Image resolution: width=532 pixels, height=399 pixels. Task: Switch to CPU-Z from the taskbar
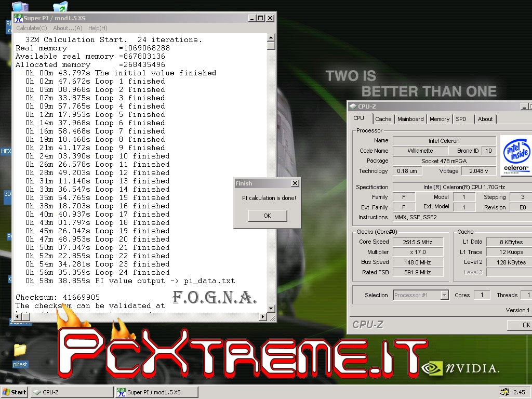pyautogui.click(x=72, y=392)
